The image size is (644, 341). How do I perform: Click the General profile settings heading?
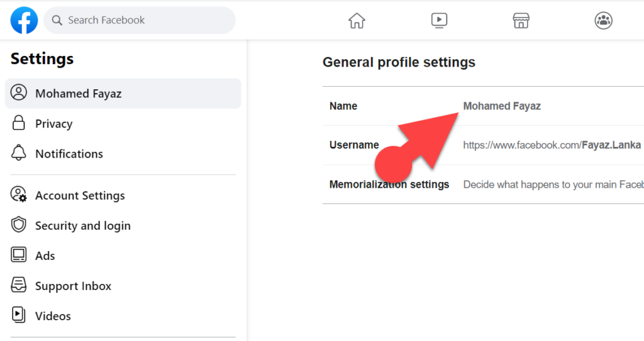[399, 62]
